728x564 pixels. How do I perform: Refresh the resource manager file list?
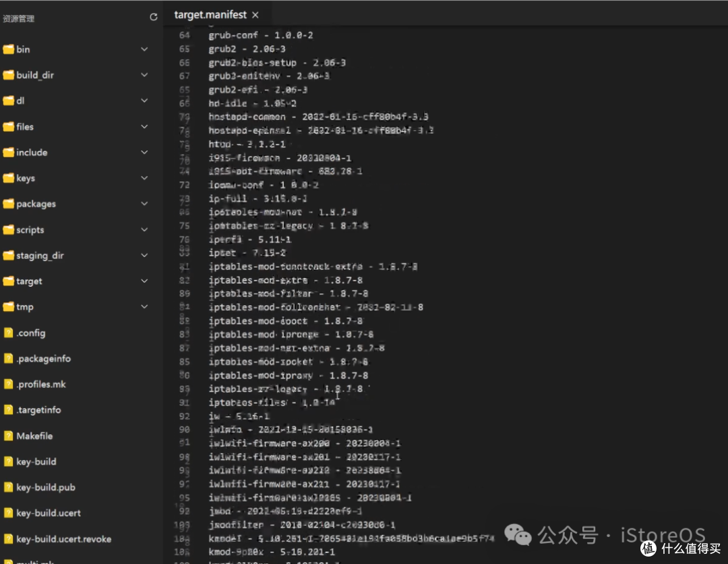(x=154, y=17)
